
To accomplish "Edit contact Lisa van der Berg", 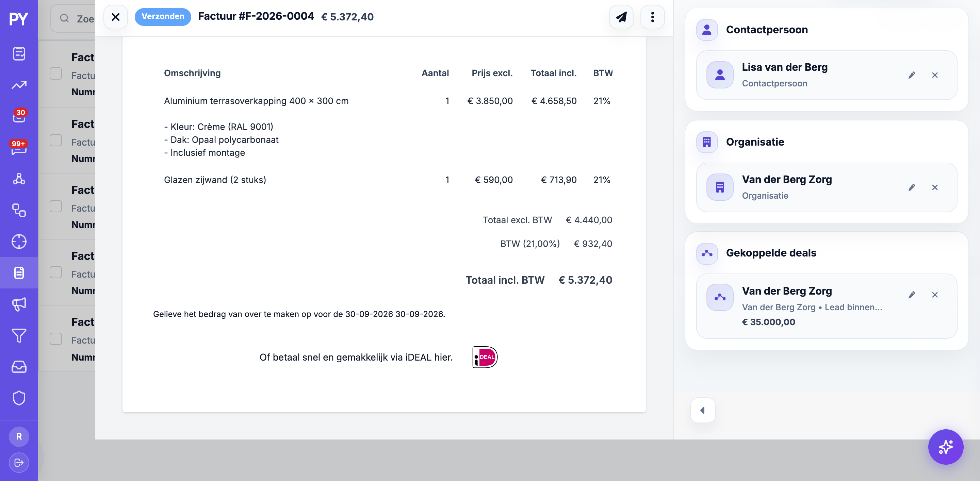I will [x=912, y=75].
